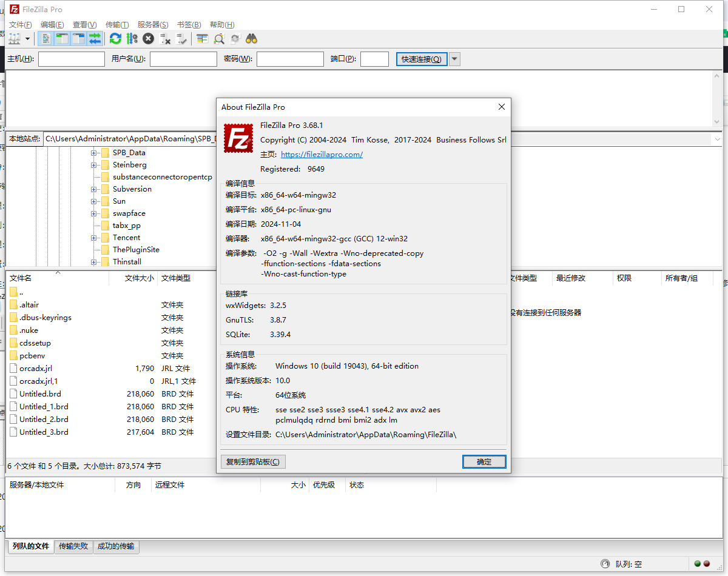Switch to 成功的传输 successful transfers tab
This screenshot has width=728, height=576.
point(116,546)
